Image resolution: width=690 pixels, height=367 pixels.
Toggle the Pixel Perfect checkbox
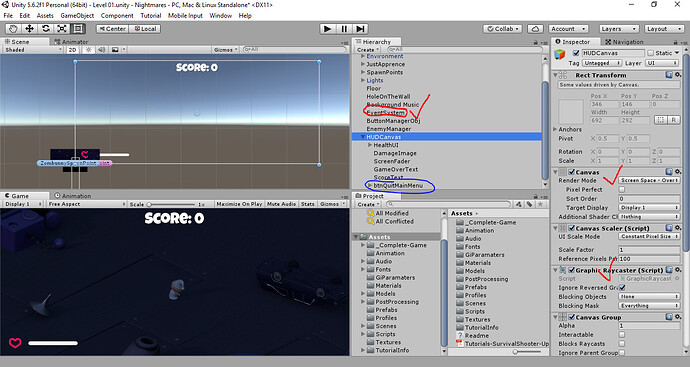(x=622, y=189)
